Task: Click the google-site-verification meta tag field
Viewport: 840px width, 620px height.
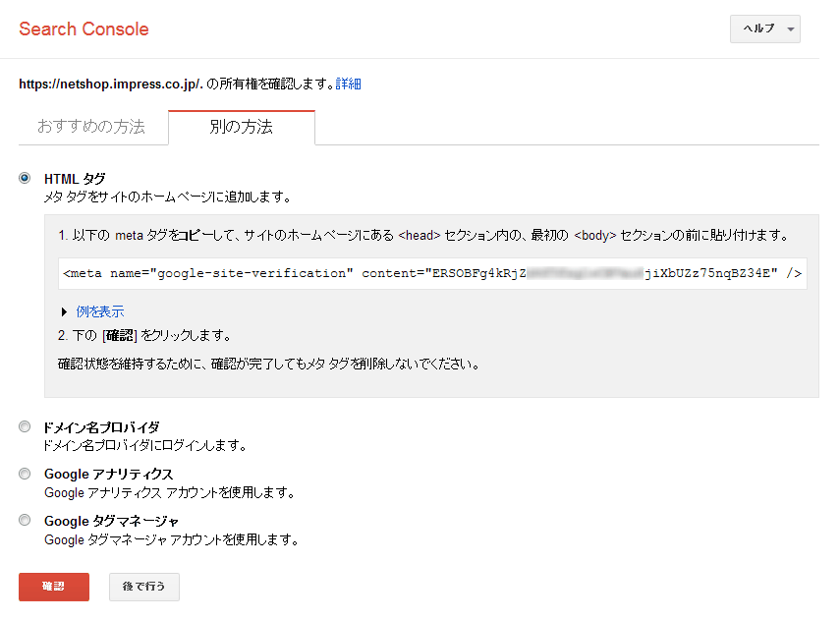Action: tap(432, 273)
